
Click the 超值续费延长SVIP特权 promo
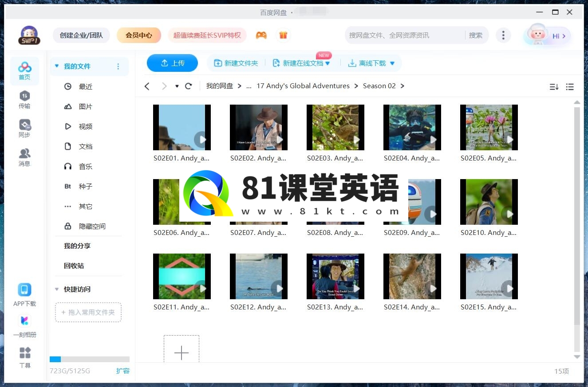(207, 35)
